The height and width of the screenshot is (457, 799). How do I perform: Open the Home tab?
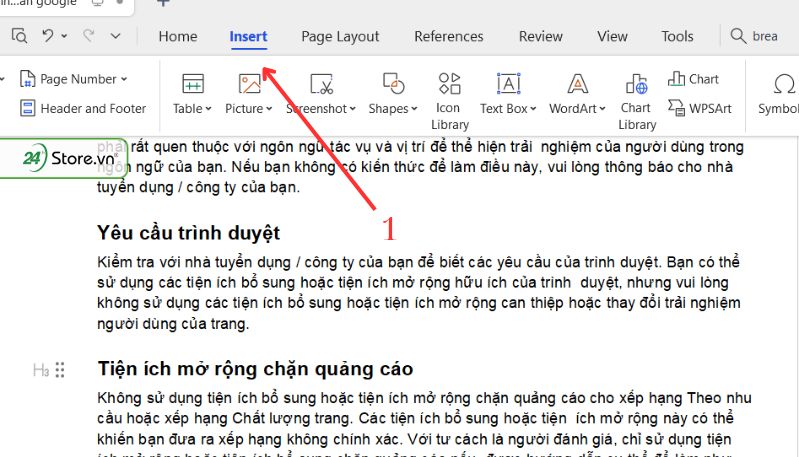178,36
